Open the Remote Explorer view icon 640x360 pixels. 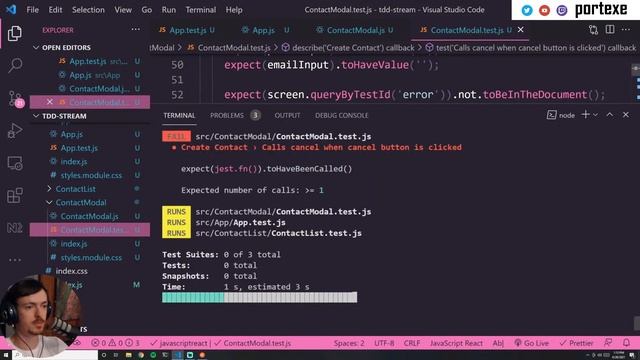coord(15,163)
